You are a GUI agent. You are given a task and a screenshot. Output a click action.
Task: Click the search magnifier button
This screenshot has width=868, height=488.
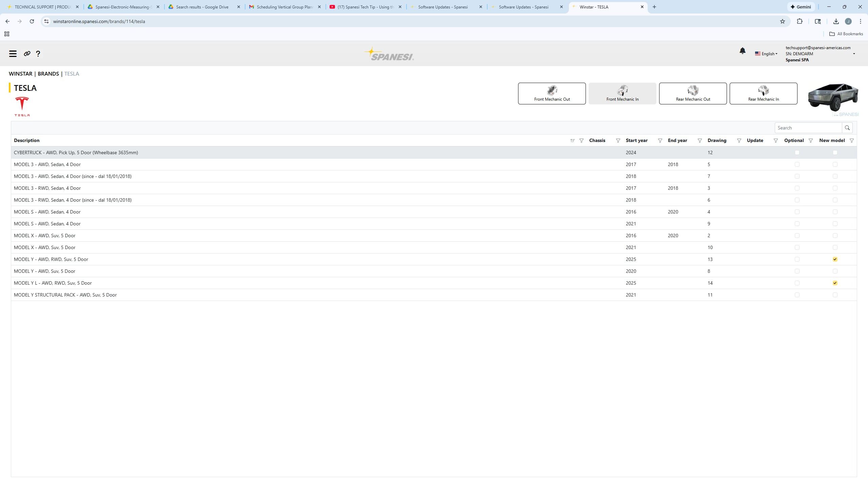click(847, 128)
